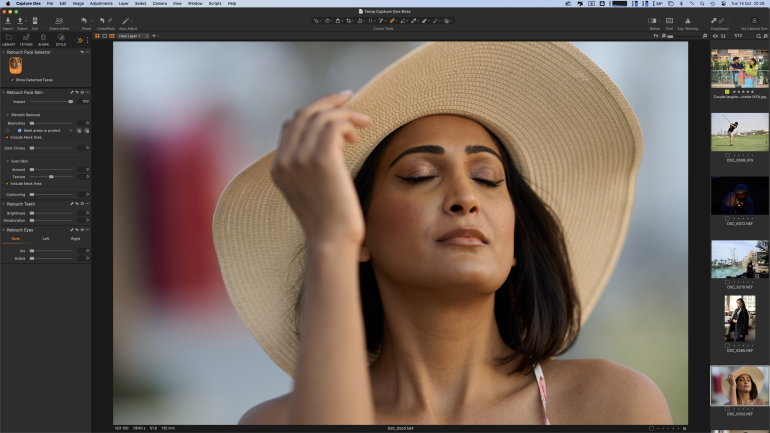Select the Left tab in Retouch Eyes
This screenshot has height=433, width=770.
click(46, 239)
